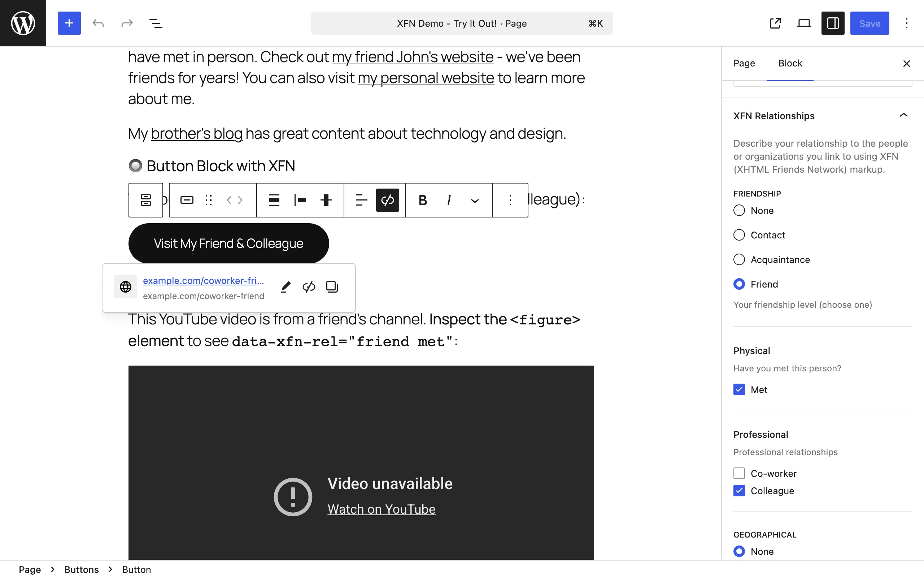Open the command palette title bar

462,23
